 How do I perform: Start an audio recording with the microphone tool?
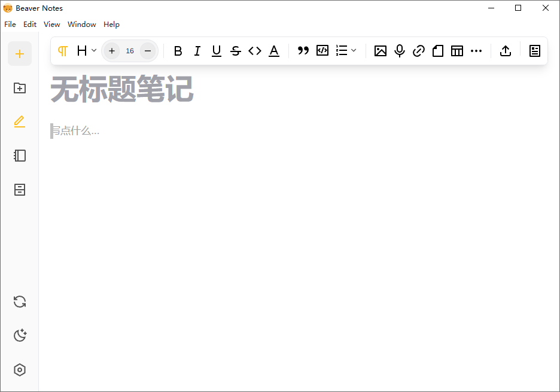tap(400, 51)
